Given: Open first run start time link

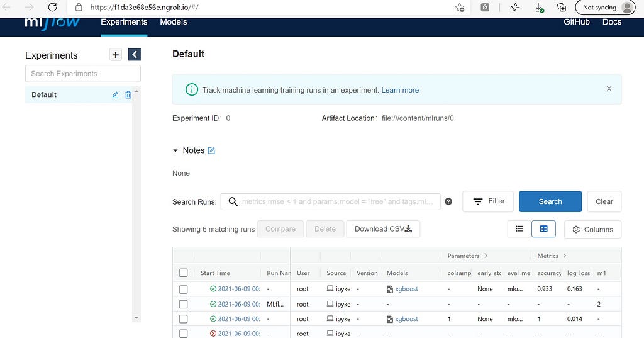Looking at the screenshot, I should click(x=239, y=289).
